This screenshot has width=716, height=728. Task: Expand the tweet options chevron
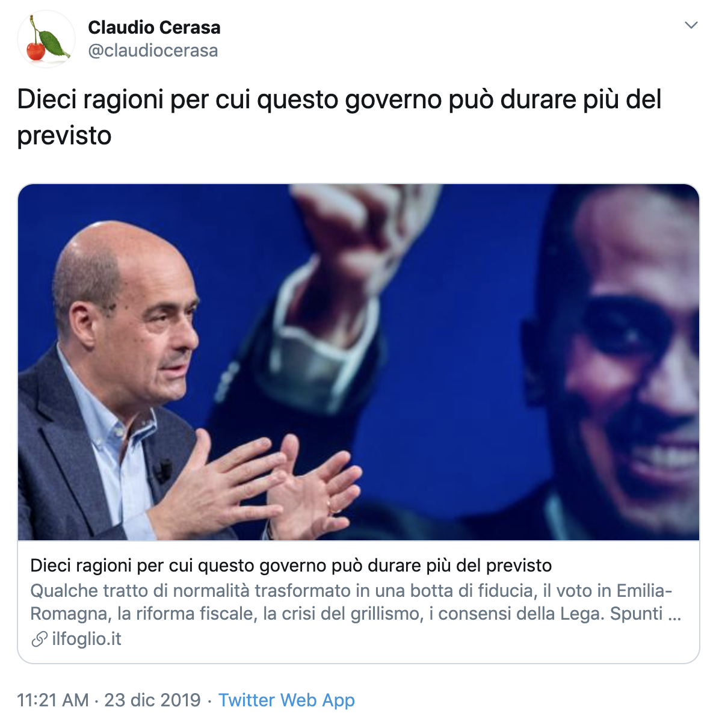(x=691, y=25)
